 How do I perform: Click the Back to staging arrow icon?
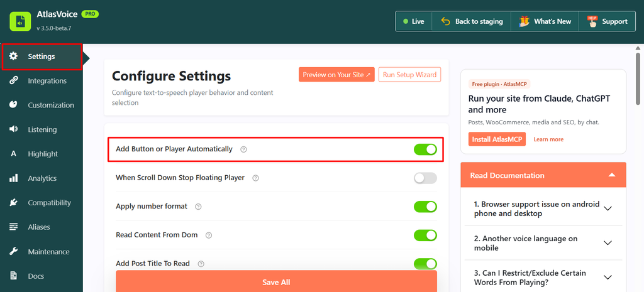(446, 21)
